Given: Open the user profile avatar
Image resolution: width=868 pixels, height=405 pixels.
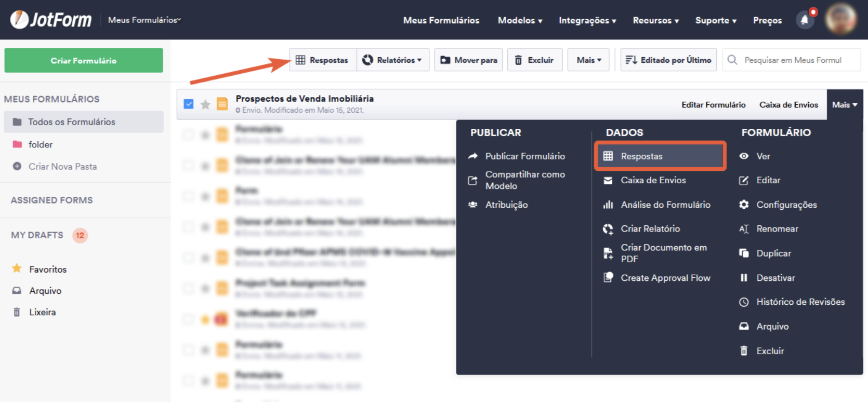Looking at the screenshot, I should [x=841, y=19].
